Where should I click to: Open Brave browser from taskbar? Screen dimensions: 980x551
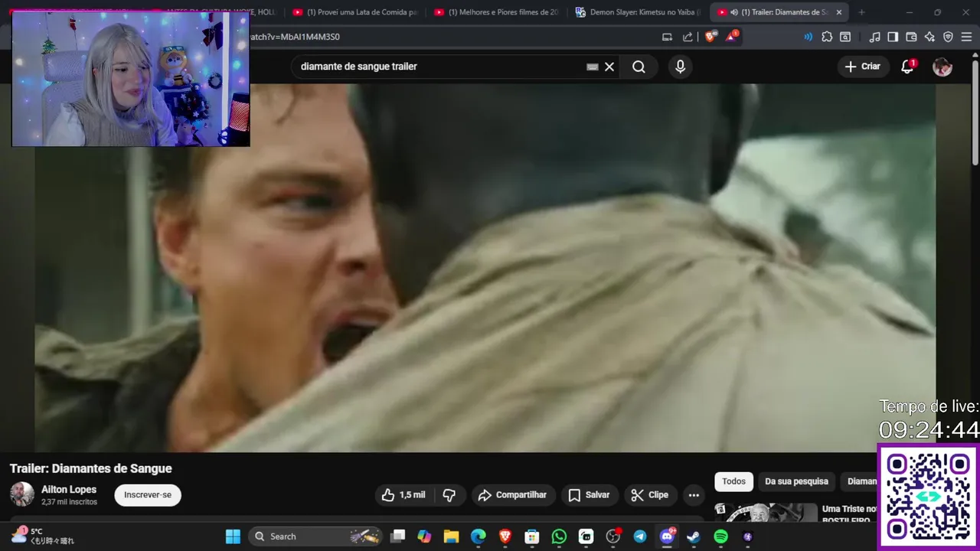pos(505,536)
